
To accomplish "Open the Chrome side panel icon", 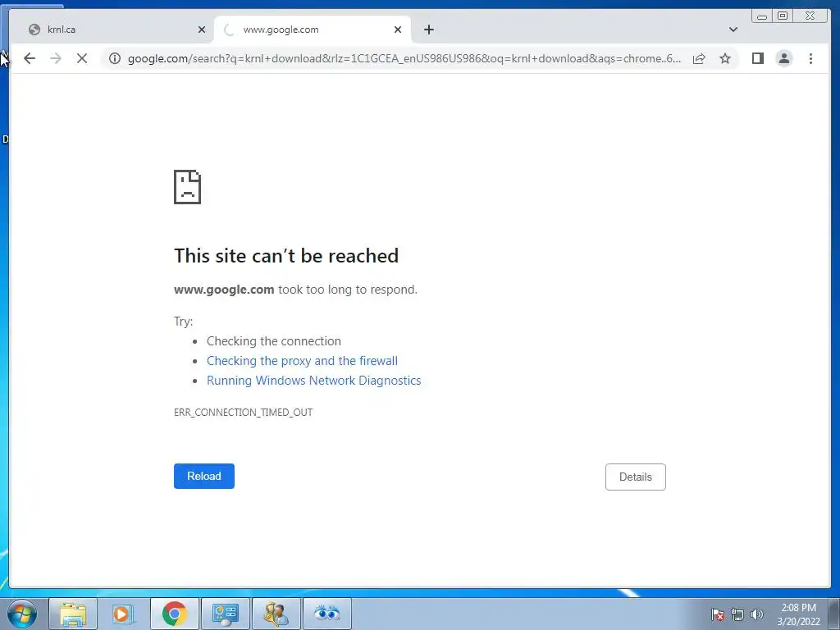I will (757, 58).
